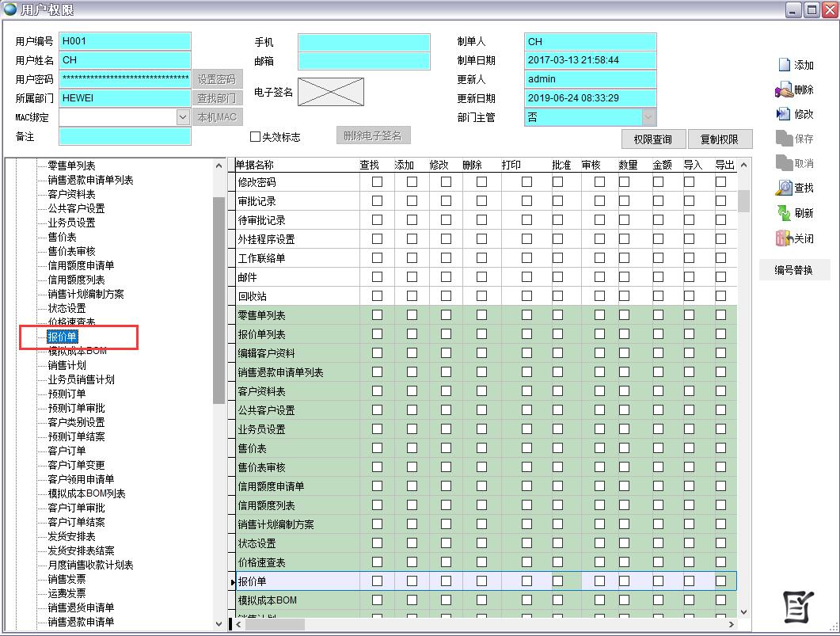This screenshot has width=840, height=636.
Task: Check 查找 permission for 报价单 row
Action: (x=377, y=581)
